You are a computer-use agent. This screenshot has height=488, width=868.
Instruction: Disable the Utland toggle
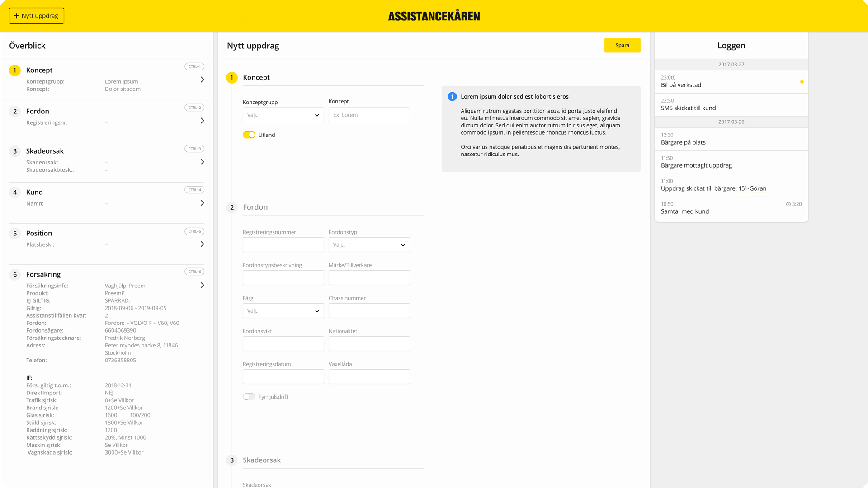tap(249, 135)
